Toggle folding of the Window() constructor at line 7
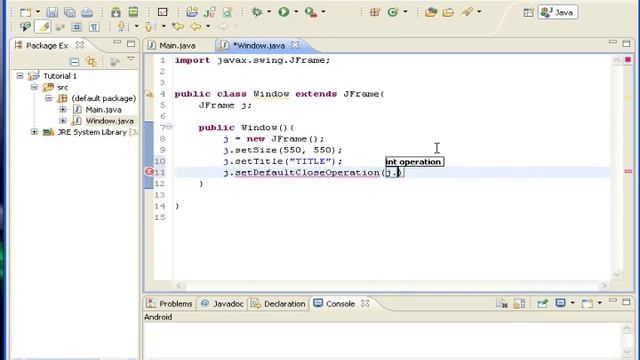The image size is (640, 360). coord(169,127)
